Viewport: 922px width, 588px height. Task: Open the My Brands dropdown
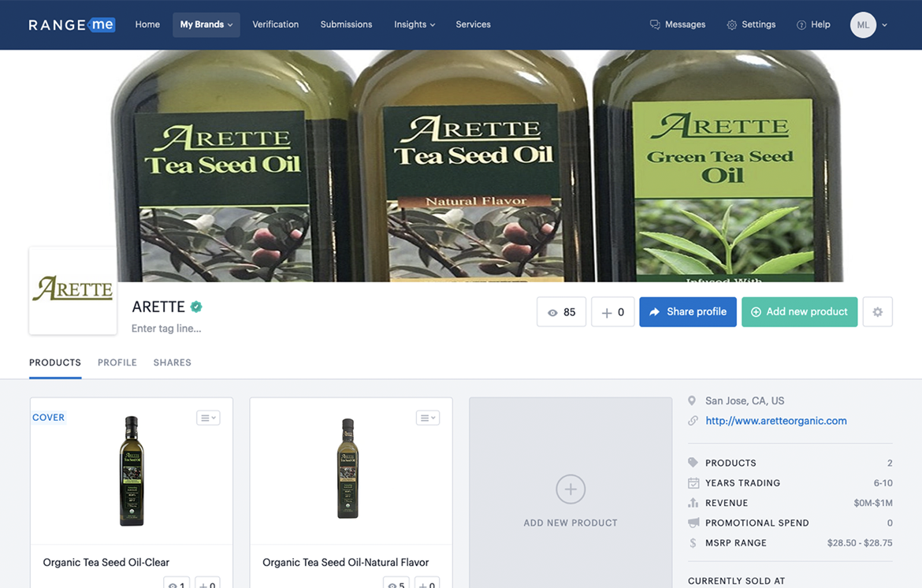click(x=206, y=24)
